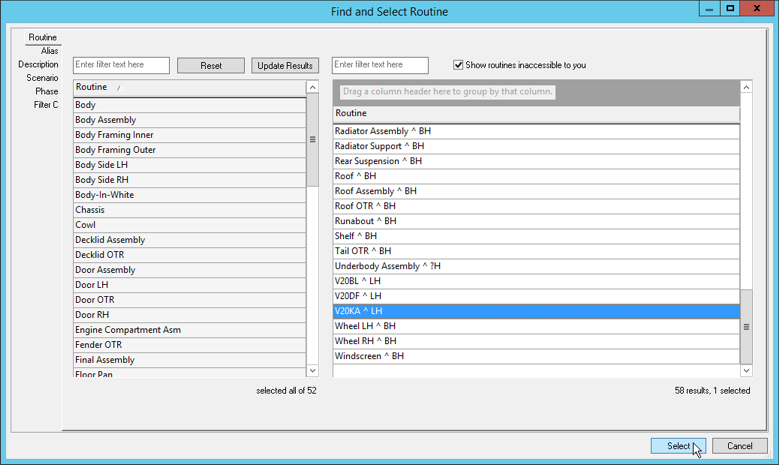Viewport: 779px width, 465px height.
Task: Click the Reset button
Action: coord(211,65)
